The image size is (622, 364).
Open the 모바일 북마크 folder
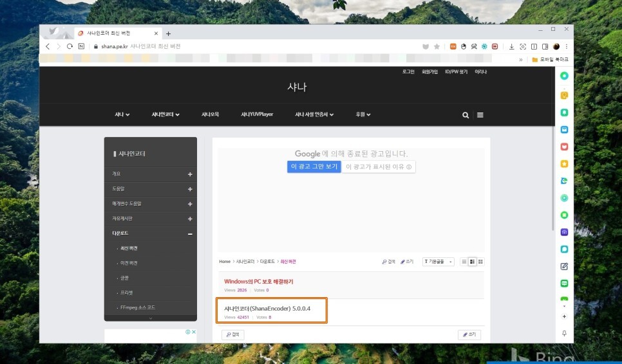550,59
